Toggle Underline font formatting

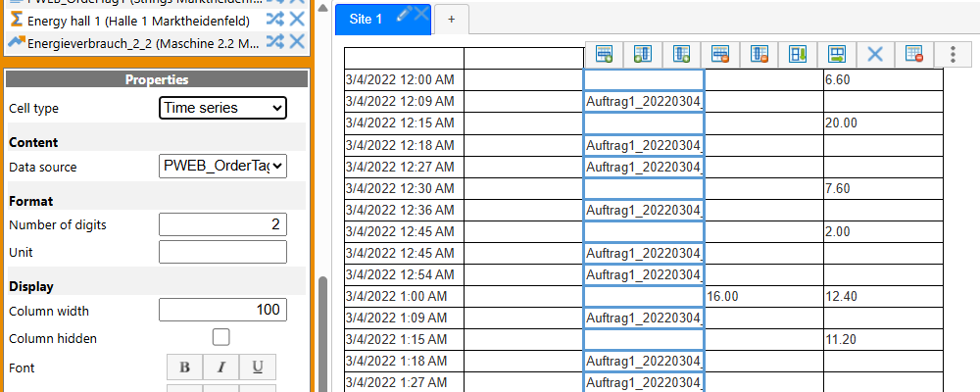point(258,368)
